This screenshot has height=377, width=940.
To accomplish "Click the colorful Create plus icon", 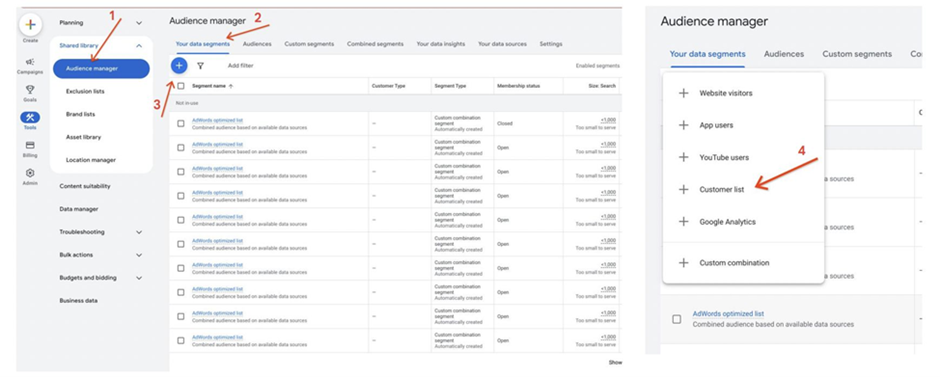I will [30, 25].
